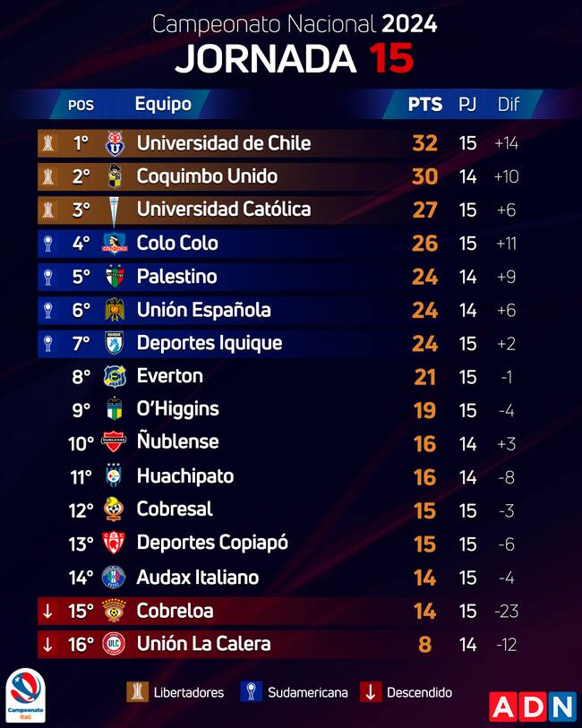Click the ADN logo
Screen dimensions: 582x728
(x=532, y=707)
